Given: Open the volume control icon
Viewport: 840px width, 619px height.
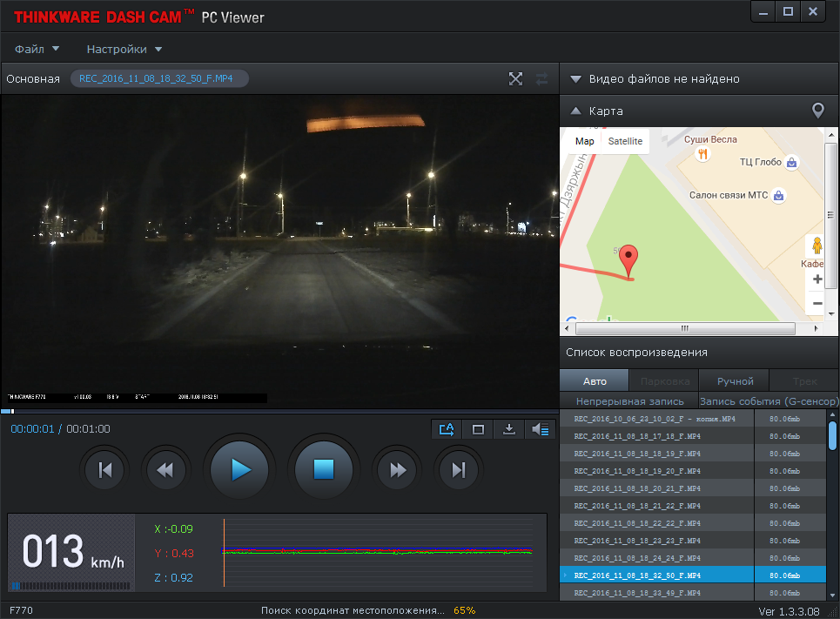Looking at the screenshot, I should pos(540,429).
